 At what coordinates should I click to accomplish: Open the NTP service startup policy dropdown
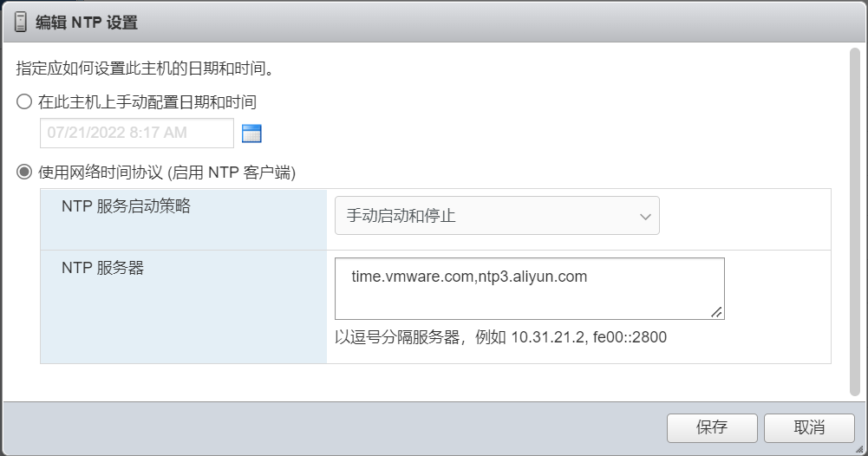point(497,216)
